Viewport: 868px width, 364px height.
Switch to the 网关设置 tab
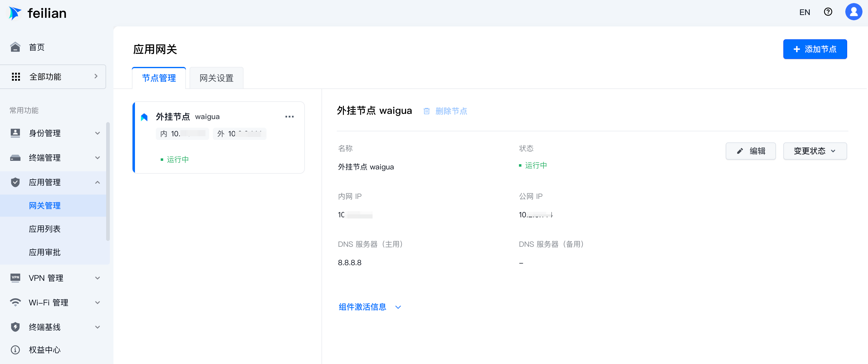216,78
